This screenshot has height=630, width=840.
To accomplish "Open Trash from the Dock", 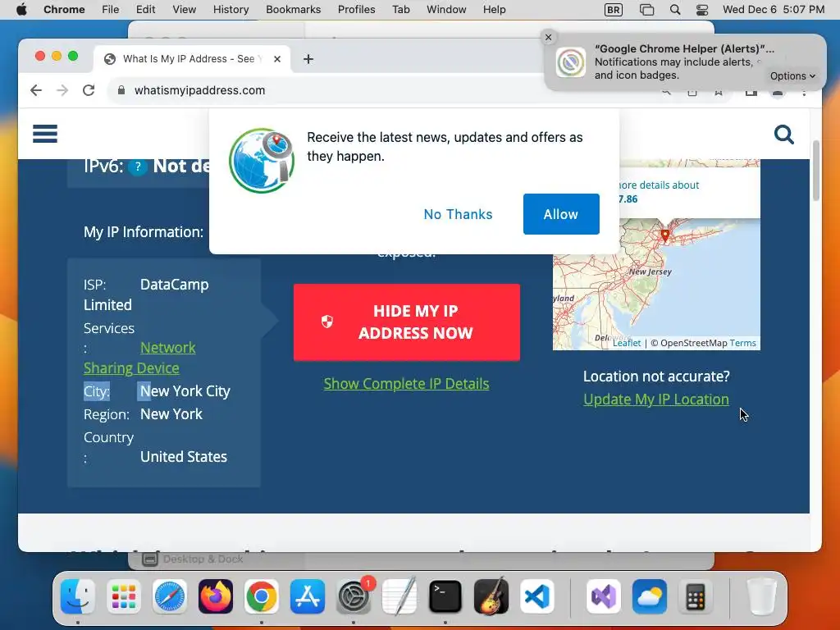I will pyautogui.click(x=762, y=596).
